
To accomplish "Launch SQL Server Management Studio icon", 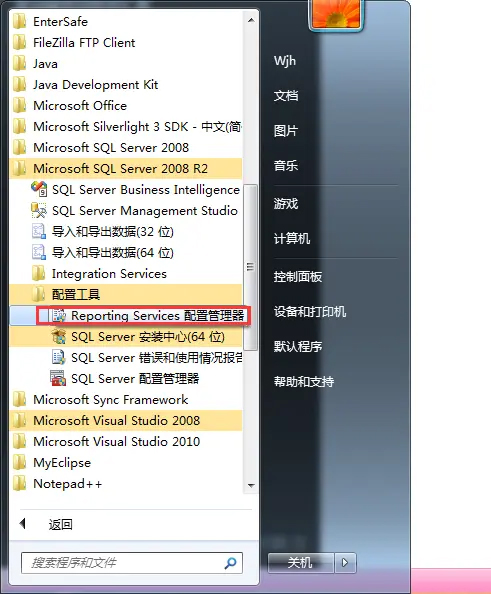I will pyautogui.click(x=39, y=210).
